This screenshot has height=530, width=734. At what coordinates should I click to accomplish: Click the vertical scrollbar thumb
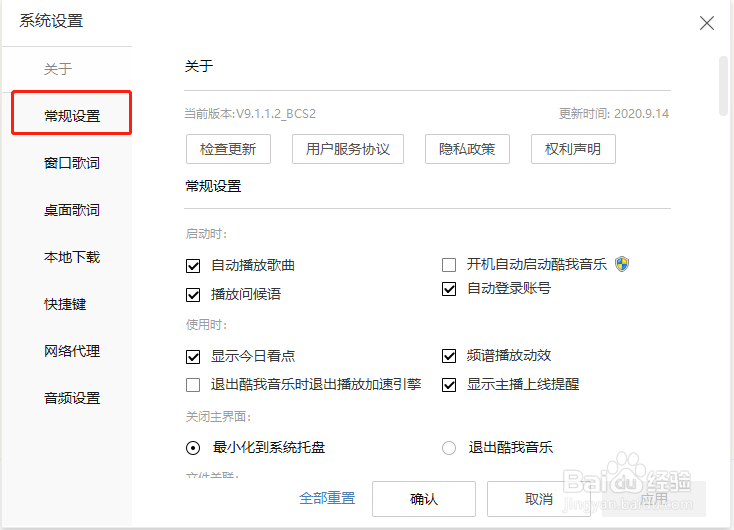pos(723,86)
